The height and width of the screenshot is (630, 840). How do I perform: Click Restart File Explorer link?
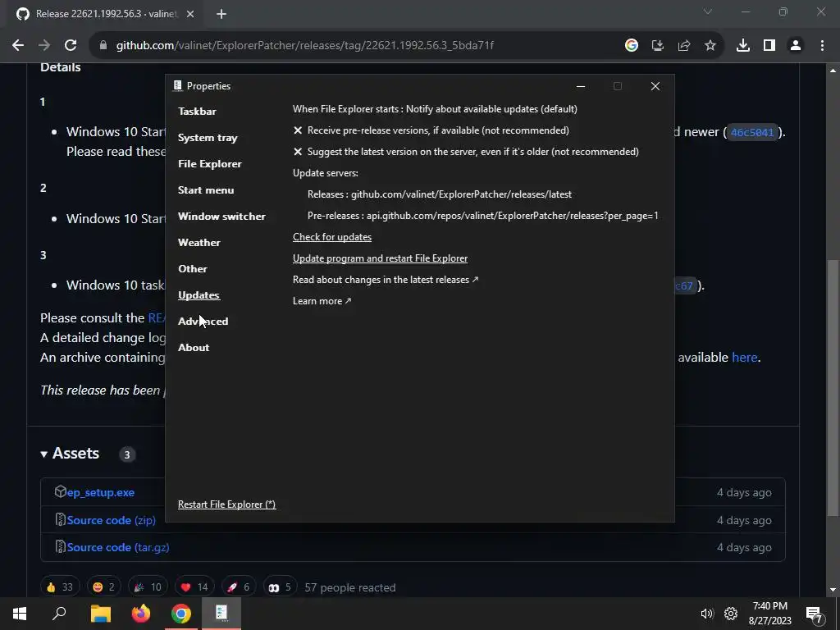click(226, 504)
